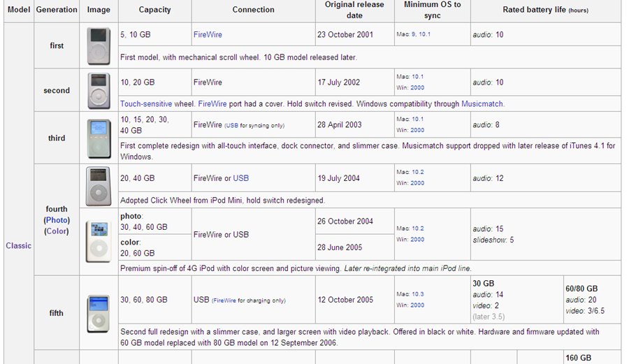Click the '160 GB' text at bottom
The width and height of the screenshot is (629, 364).
[x=579, y=358]
